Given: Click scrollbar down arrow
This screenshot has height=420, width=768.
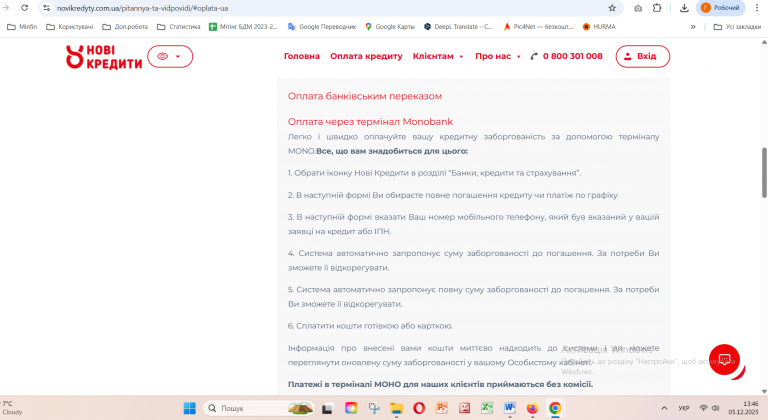Looking at the screenshot, I should click(x=764, y=391).
